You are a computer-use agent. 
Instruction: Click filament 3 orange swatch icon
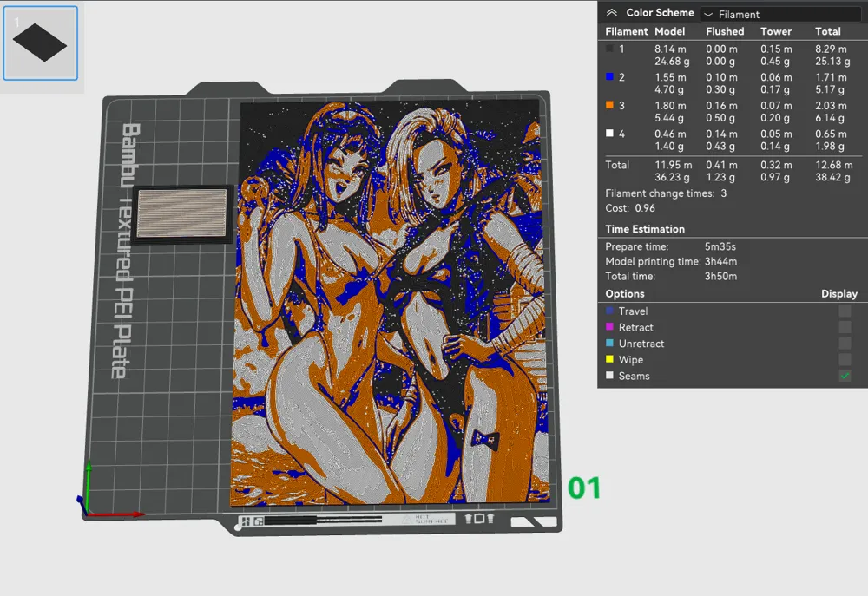[x=608, y=105]
